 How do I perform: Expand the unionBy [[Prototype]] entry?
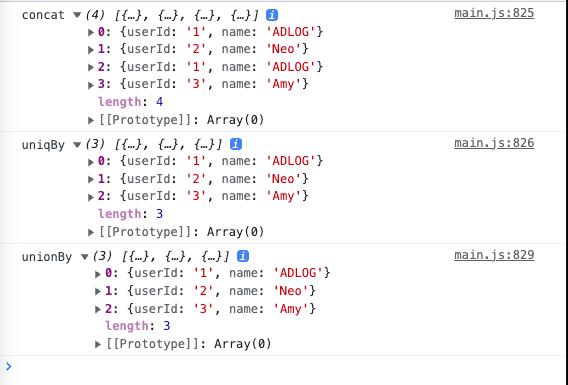pyautogui.click(x=98, y=344)
